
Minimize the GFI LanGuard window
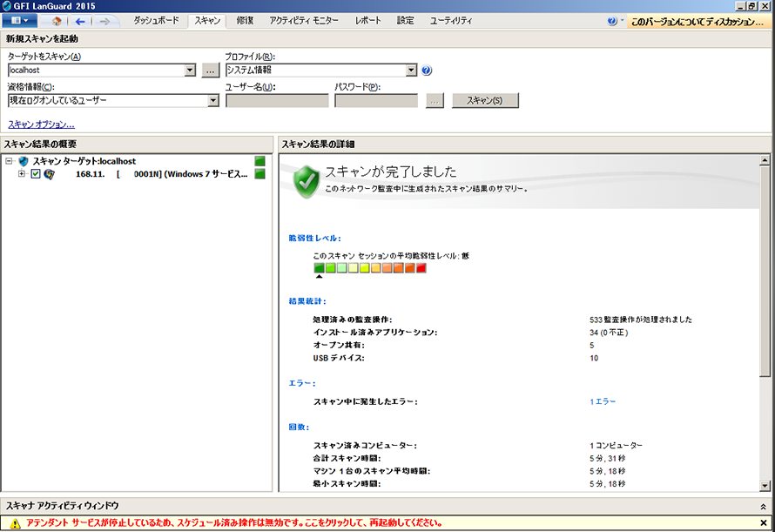point(740,6)
